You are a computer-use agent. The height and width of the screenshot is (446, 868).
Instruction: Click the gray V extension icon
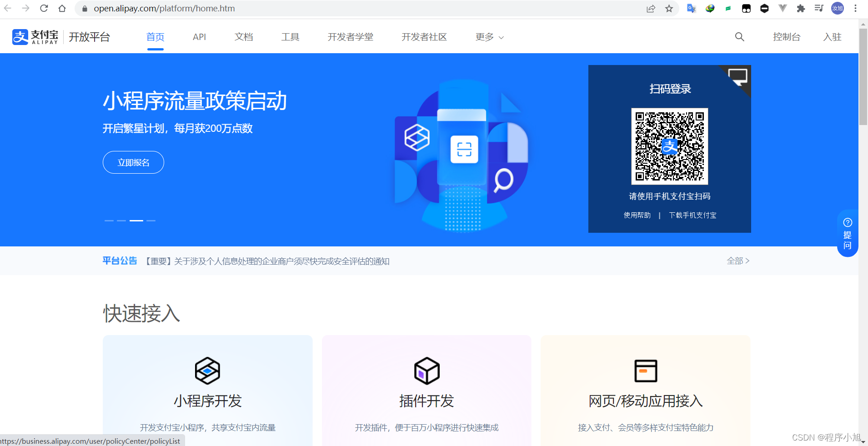point(783,8)
